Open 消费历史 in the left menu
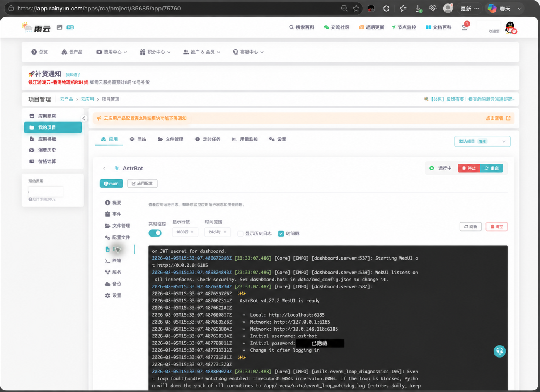The width and height of the screenshot is (540, 392). (x=53, y=150)
